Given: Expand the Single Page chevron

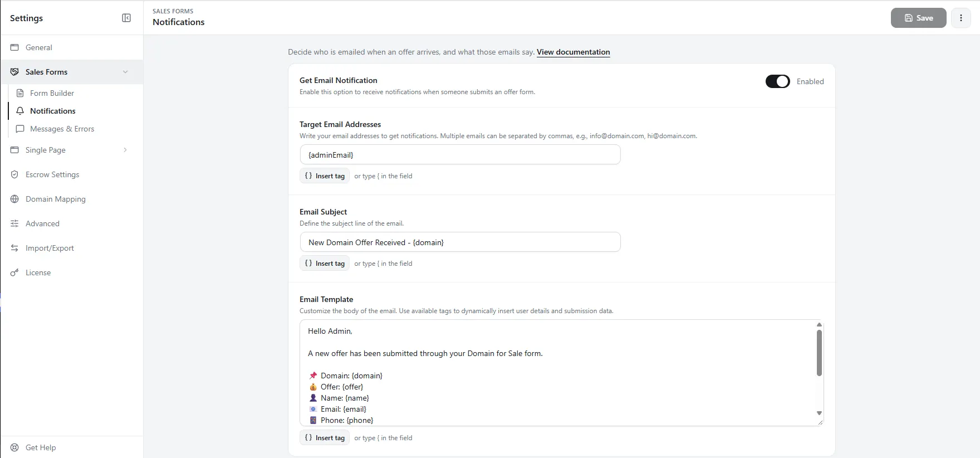Looking at the screenshot, I should (125, 150).
